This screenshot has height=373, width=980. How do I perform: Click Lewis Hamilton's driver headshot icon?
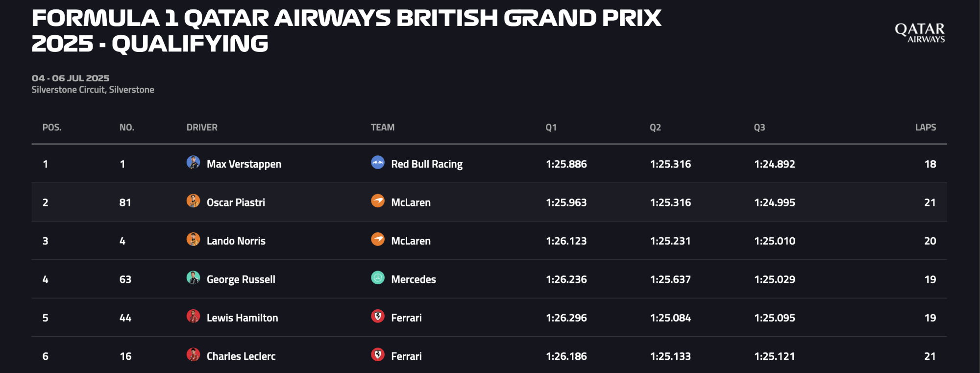(x=193, y=316)
